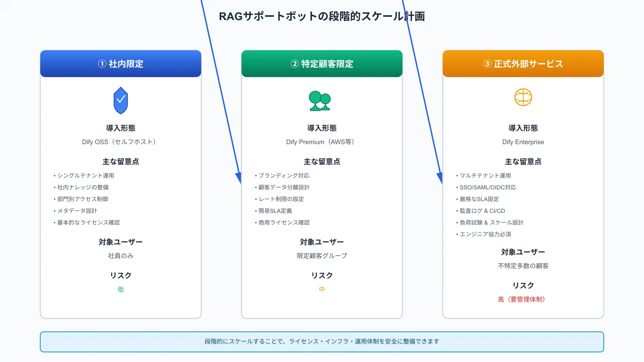This screenshot has width=644, height=362.
Task: Click the bullet ブランディング対応
Action: [282, 176]
